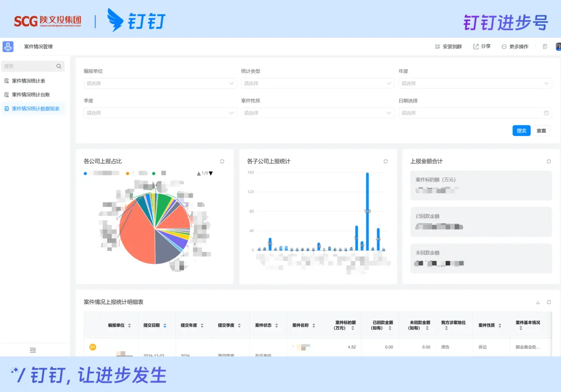Click the 4.52 amount cell
This screenshot has height=392, width=561.
coord(352,347)
